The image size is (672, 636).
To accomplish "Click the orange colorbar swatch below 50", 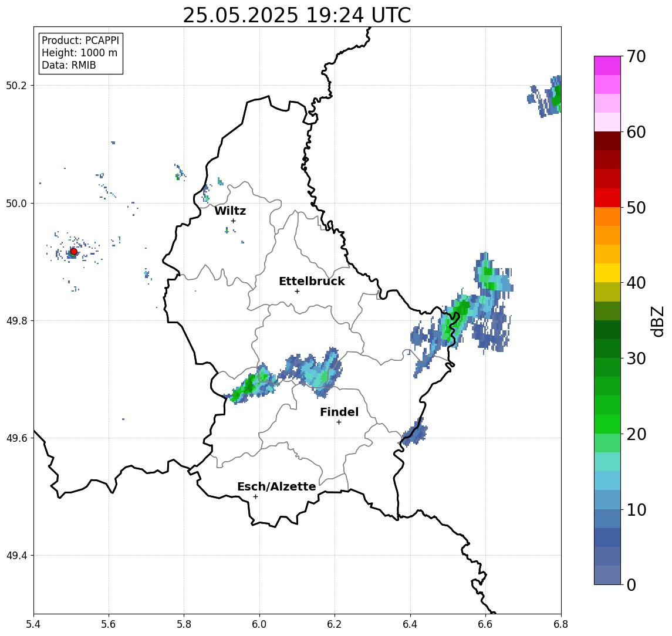I will (607, 216).
